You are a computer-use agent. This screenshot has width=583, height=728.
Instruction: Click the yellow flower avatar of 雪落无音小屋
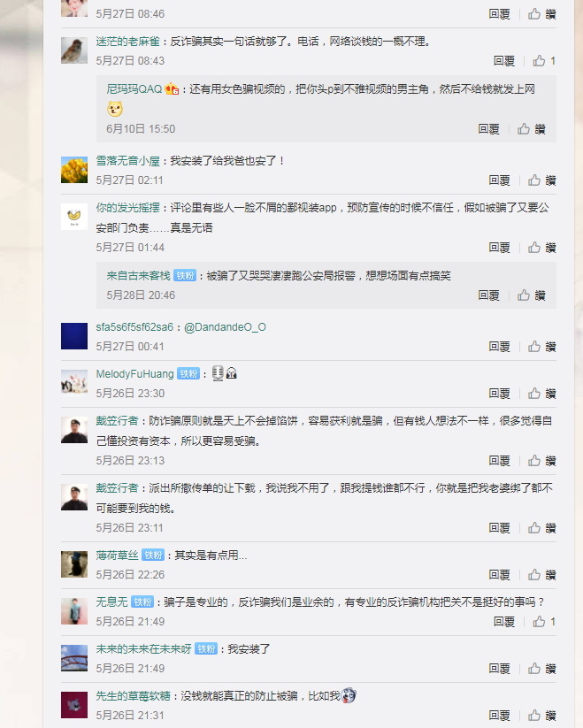coord(74,170)
